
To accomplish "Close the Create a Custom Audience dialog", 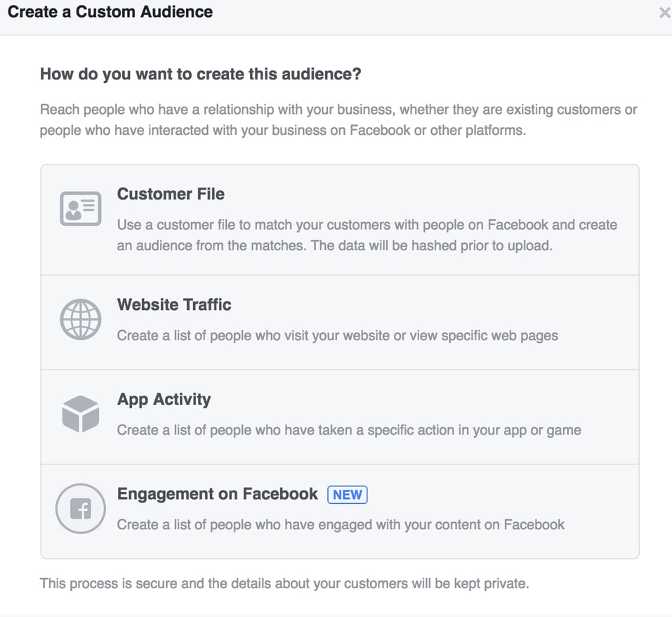I will pyautogui.click(x=664, y=12).
